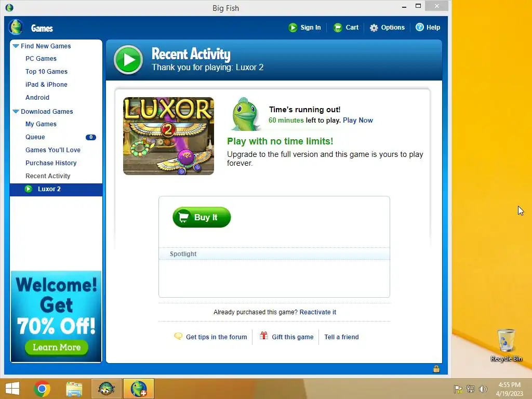Screen dimensions: 532x399
Task: Open File Explorer from taskbar
Action: (x=74, y=389)
